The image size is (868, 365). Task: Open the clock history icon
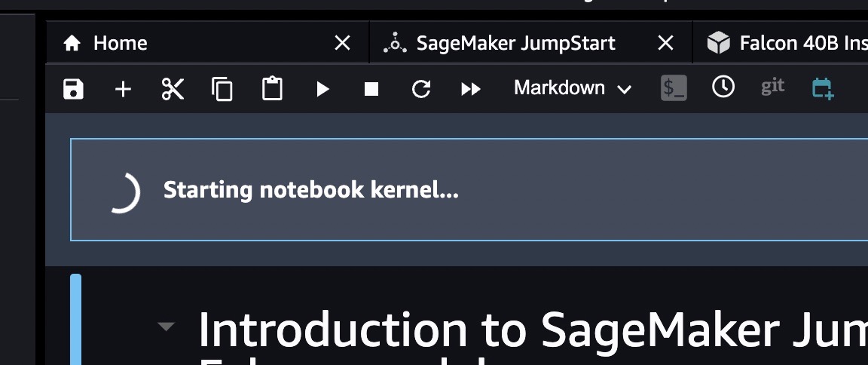pos(723,87)
